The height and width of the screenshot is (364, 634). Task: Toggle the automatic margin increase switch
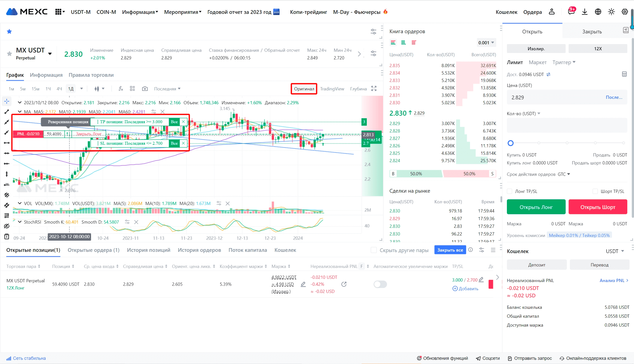[380, 284]
